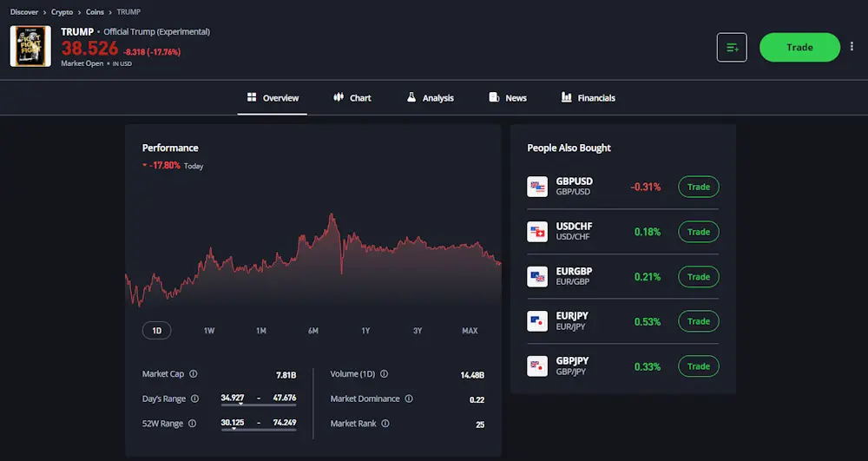Switch to the Analysis tab
The height and width of the screenshot is (461, 868).
point(431,98)
